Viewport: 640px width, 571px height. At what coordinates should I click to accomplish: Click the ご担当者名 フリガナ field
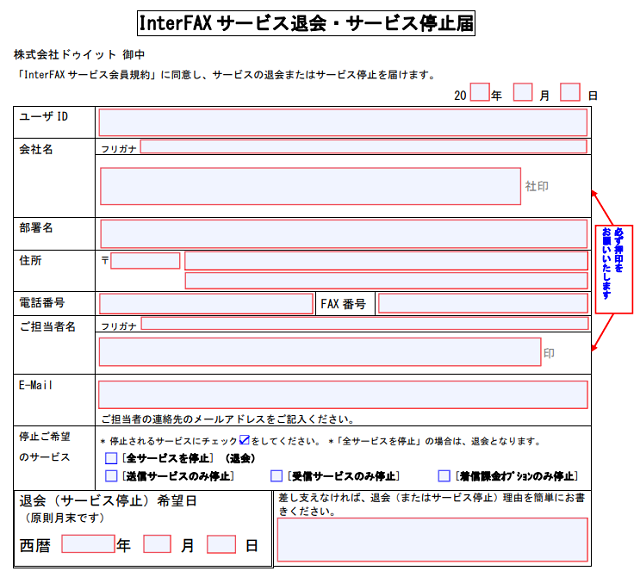click(x=365, y=324)
